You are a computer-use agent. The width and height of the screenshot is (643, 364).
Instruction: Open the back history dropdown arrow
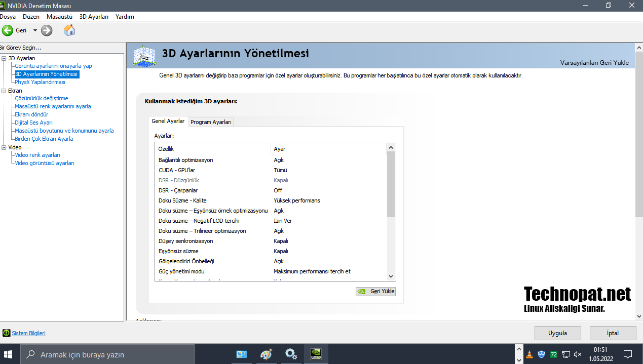coord(35,30)
